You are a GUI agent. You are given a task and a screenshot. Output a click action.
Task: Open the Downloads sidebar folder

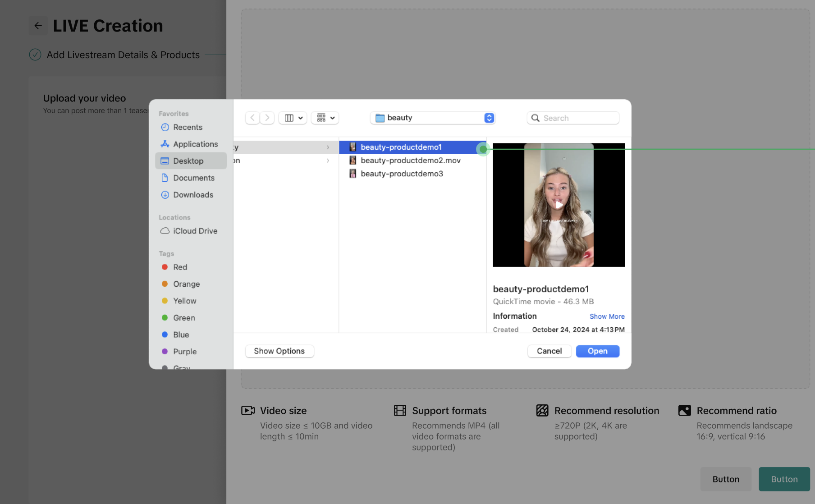point(193,195)
